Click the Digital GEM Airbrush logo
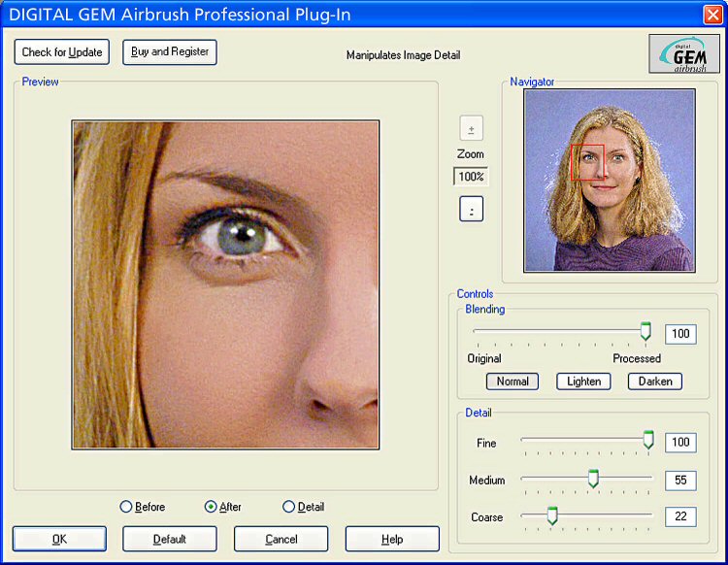This screenshot has height=565, width=728. pos(683,53)
